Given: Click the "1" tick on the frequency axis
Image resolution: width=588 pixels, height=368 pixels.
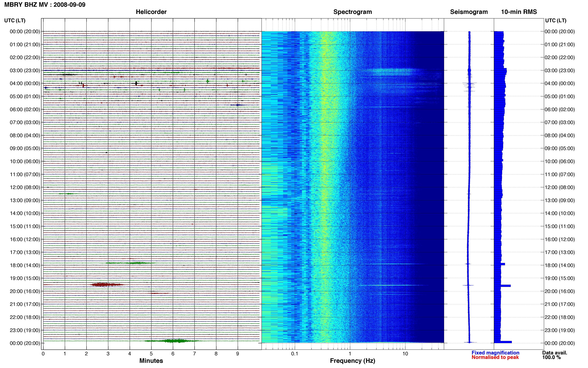Looking at the screenshot, I should (x=350, y=354).
